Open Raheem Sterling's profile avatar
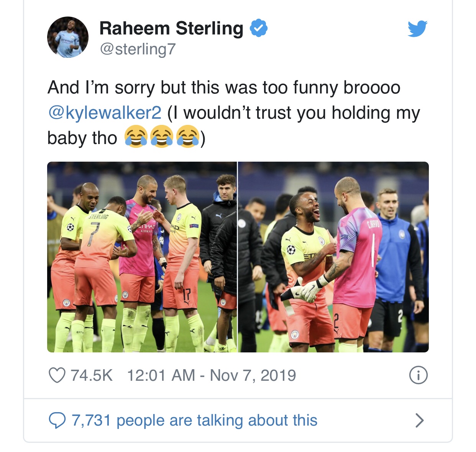Viewport: 476px width, 452px height. pyautogui.click(x=68, y=37)
